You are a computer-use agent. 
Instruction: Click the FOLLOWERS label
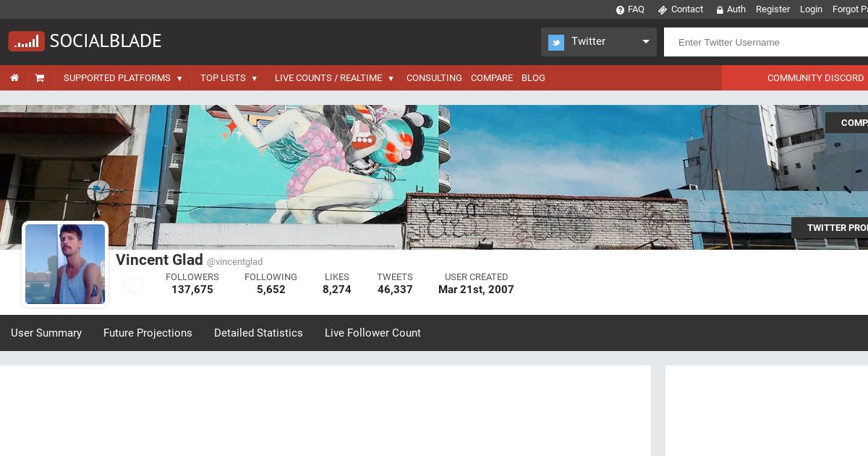click(x=192, y=277)
